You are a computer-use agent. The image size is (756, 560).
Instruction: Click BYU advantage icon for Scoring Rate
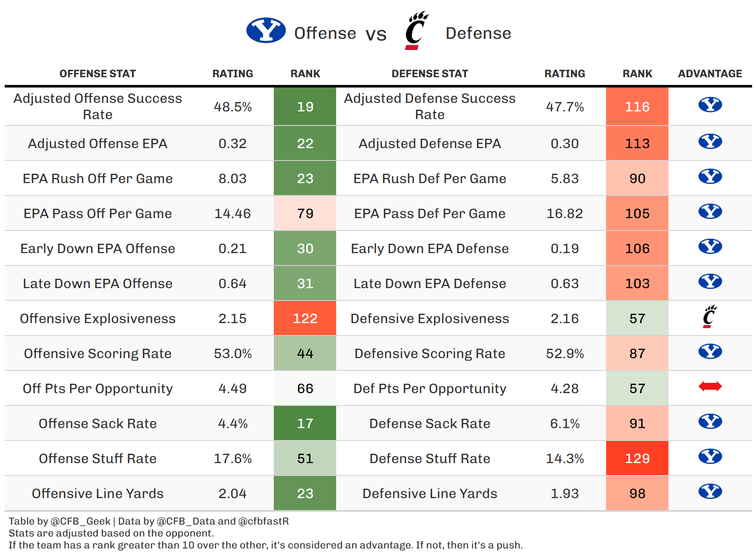click(x=710, y=351)
